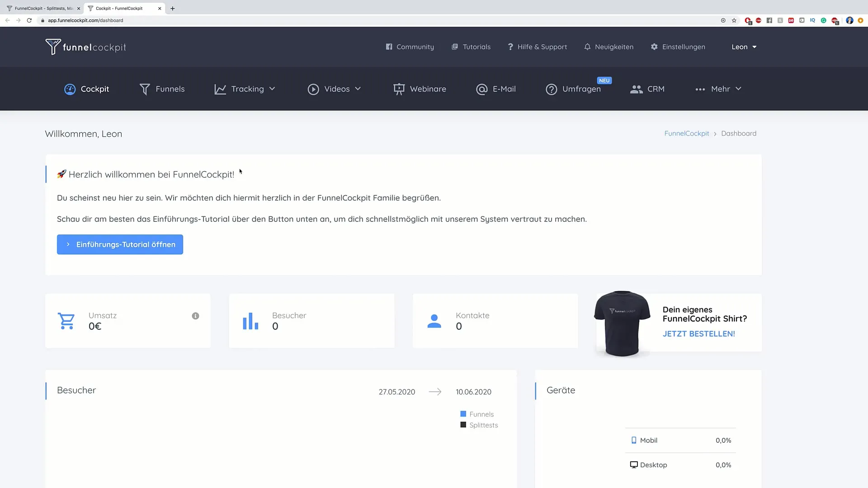Viewport: 868px width, 488px height.
Task: Click the Dashboard breadcrumb text
Action: (x=739, y=133)
